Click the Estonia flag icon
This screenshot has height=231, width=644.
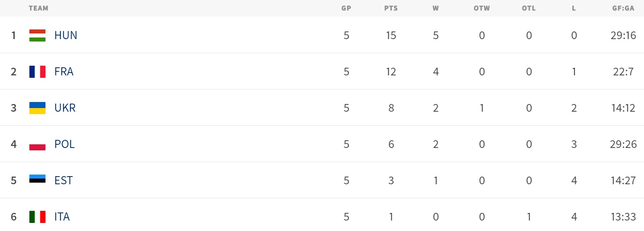tap(37, 180)
